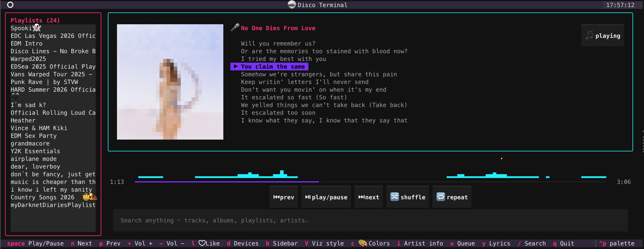Toggle Sidebar from footer shortcut
This screenshot has height=249, width=644.
282,243
